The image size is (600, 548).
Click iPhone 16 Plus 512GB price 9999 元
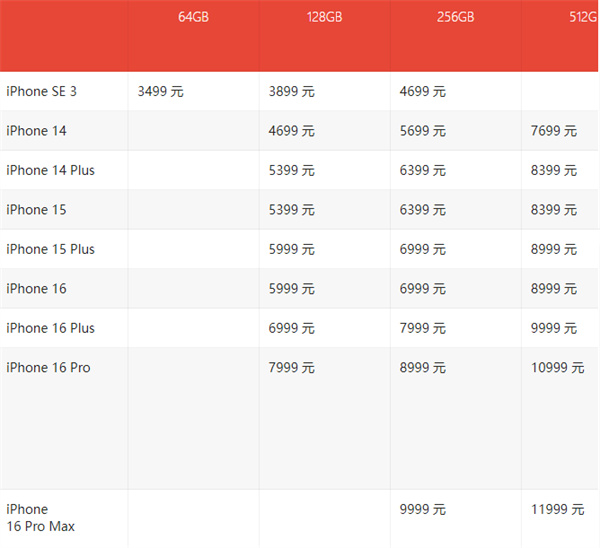pyautogui.click(x=554, y=328)
